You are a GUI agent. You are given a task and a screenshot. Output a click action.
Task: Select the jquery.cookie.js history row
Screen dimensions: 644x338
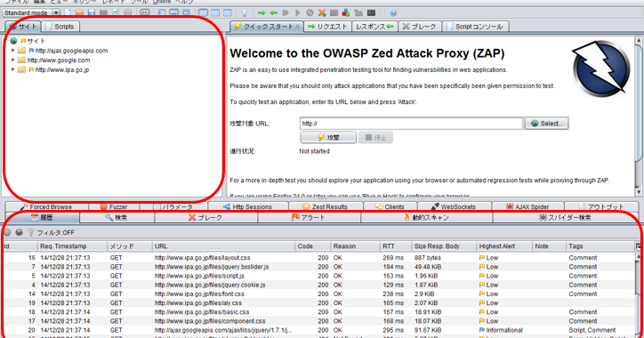point(318,285)
